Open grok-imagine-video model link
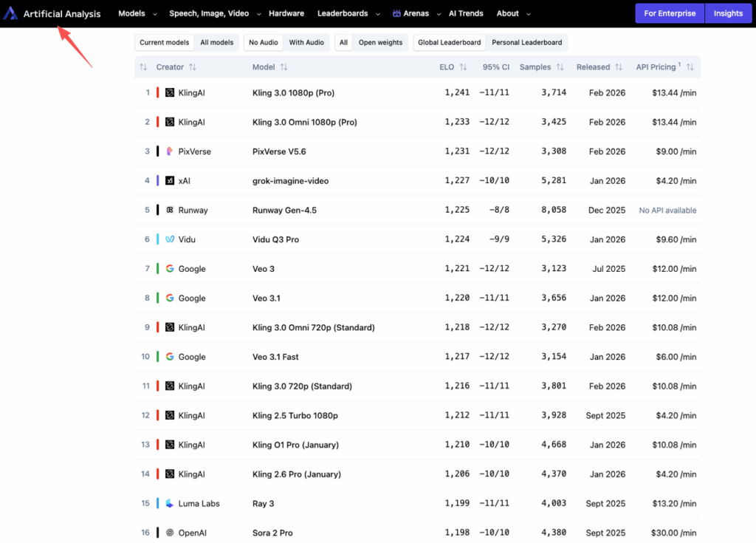Image resolution: width=756 pixels, height=543 pixels. point(290,181)
